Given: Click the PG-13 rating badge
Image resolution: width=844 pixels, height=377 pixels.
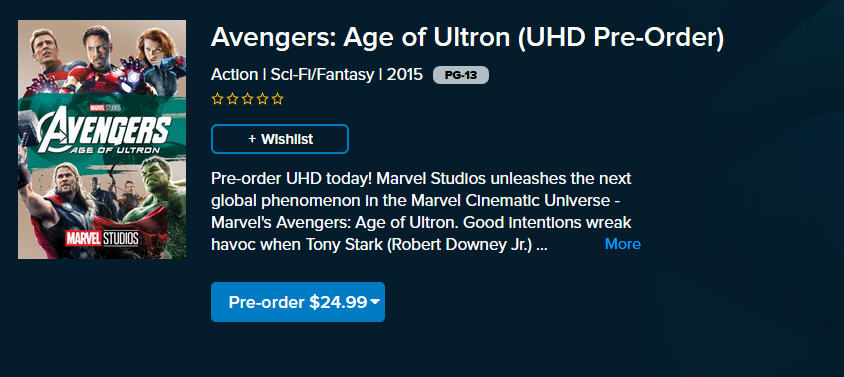Looking at the screenshot, I should [461, 75].
